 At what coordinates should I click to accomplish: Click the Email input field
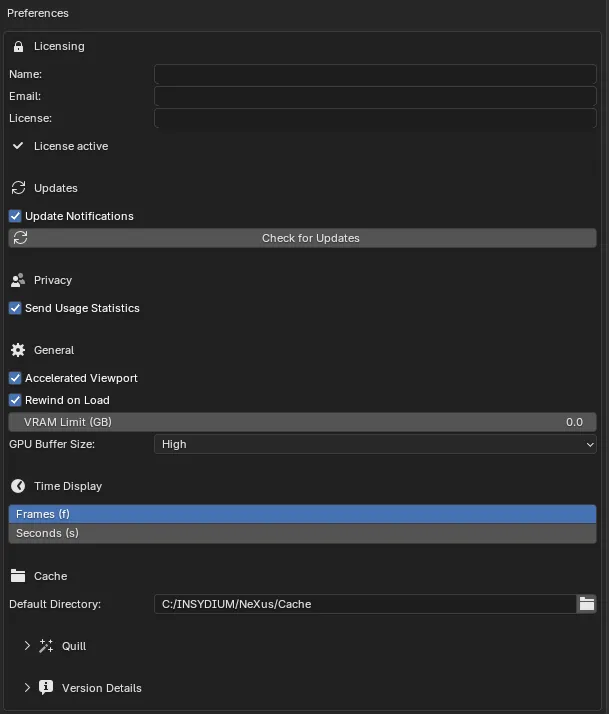(x=375, y=96)
